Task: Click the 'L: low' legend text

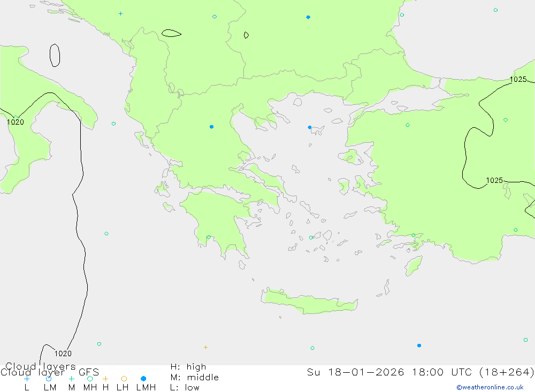Action: click(x=185, y=388)
